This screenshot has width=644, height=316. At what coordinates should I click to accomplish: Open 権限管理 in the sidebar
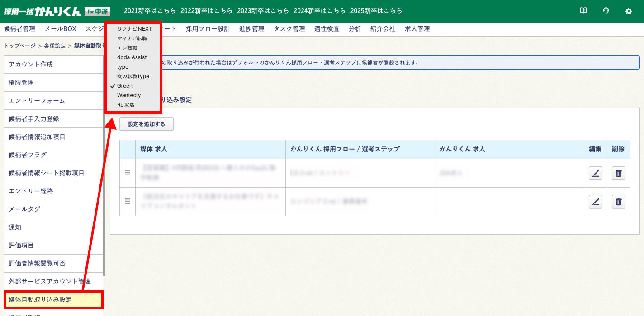pos(21,83)
